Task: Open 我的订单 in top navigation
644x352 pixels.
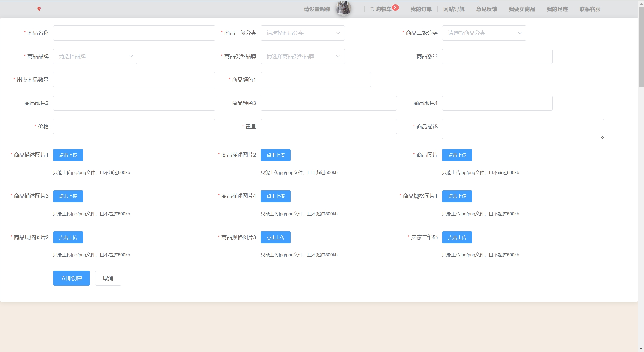Action: tap(421, 9)
